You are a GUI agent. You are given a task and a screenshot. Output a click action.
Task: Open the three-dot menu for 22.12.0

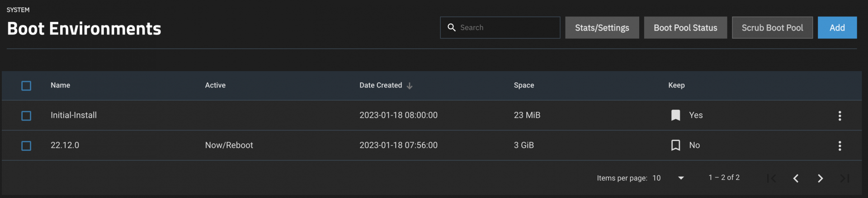point(840,145)
